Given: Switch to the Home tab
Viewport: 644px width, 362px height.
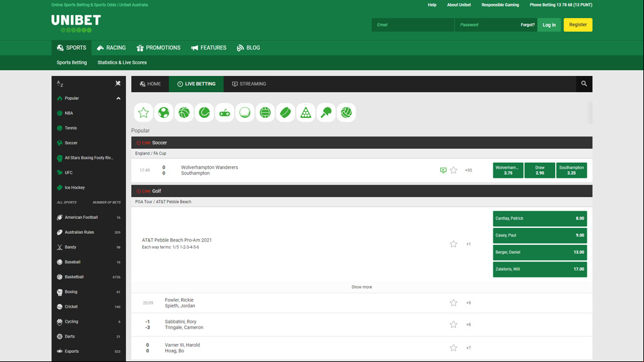Looking at the screenshot, I should click(151, 84).
